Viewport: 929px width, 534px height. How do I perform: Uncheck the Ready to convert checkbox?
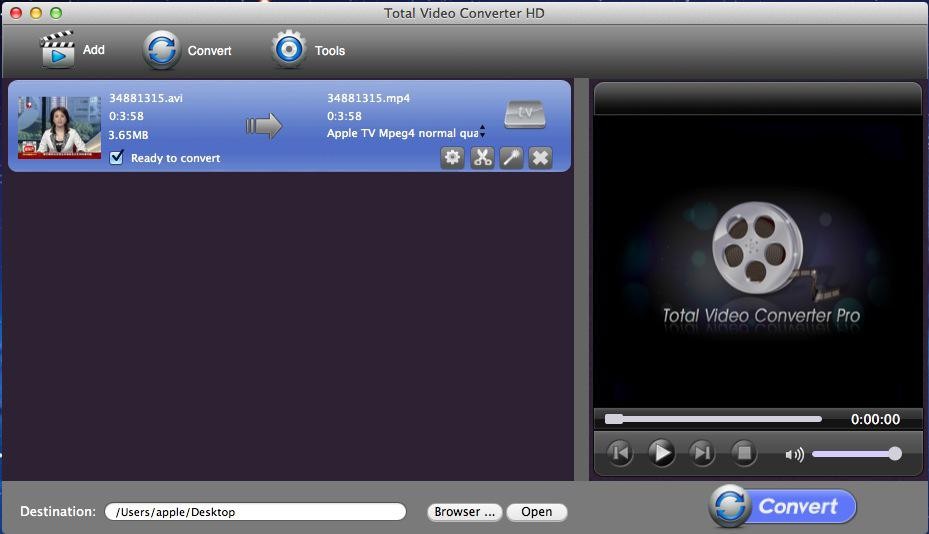point(117,157)
